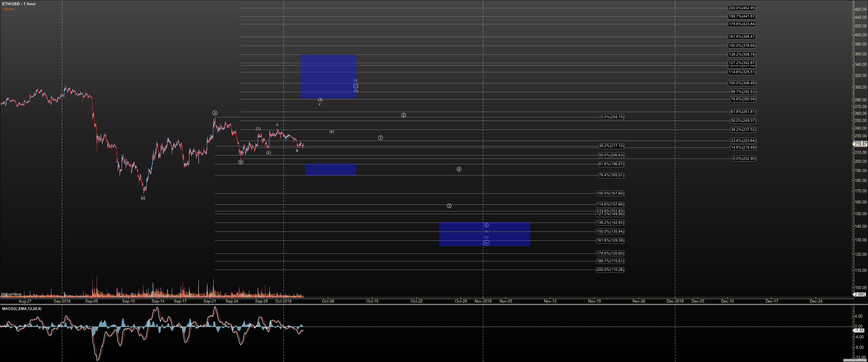Select the 138.2%(358.79) Fibonacci label
Viewport: 868px width, 362px height.
(742, 54)
